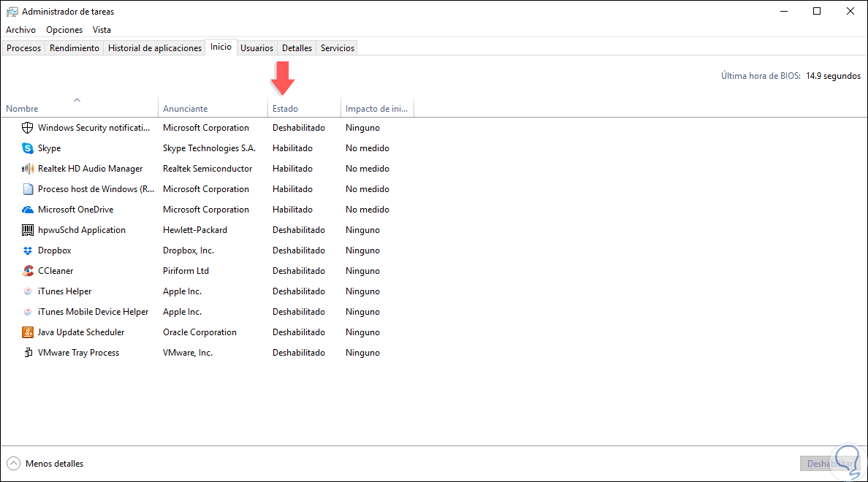This screenshot has width=868, height=482.
Task: Click the hpwuSchd Application icon
Action: (27, 230)
